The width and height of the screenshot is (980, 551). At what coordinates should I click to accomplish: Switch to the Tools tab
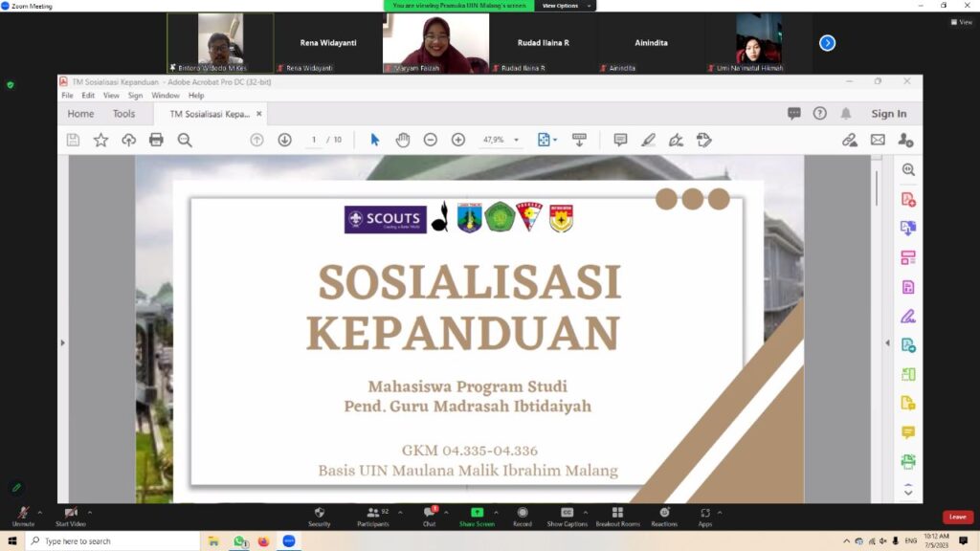[124, 114]
